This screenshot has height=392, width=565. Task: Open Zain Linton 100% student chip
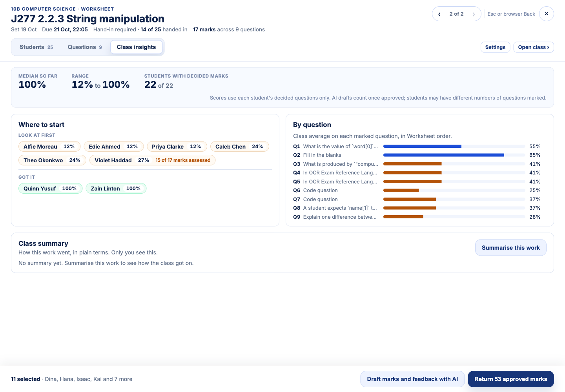(x=116, y=189)
